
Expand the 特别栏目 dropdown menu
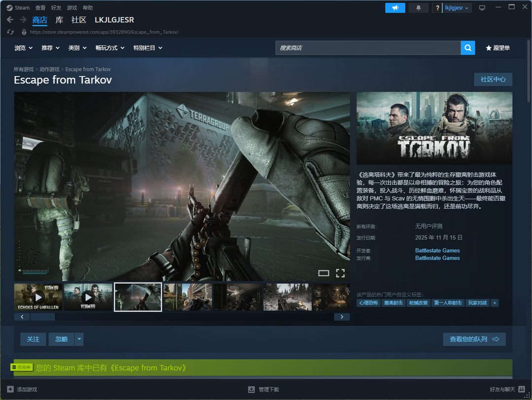pos(147,48)
